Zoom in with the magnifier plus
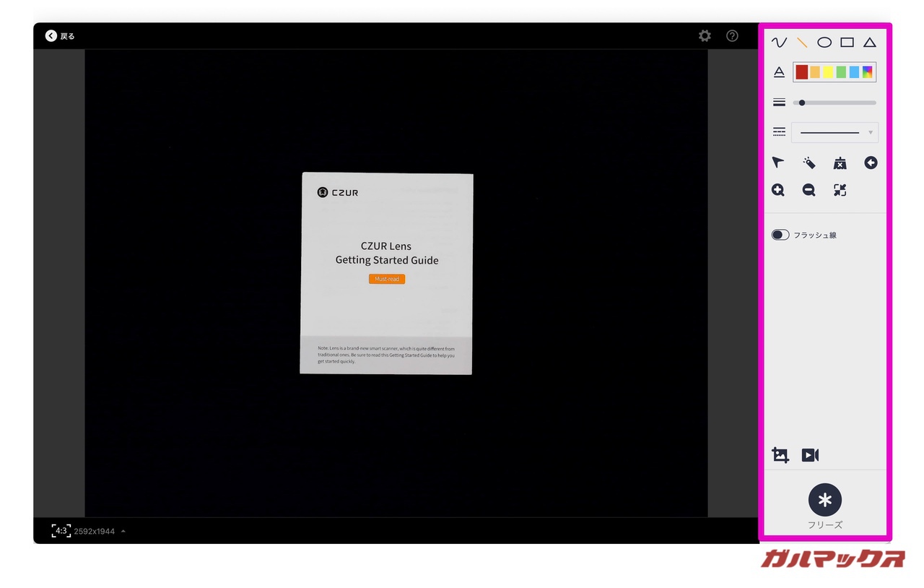 [778, 190]
